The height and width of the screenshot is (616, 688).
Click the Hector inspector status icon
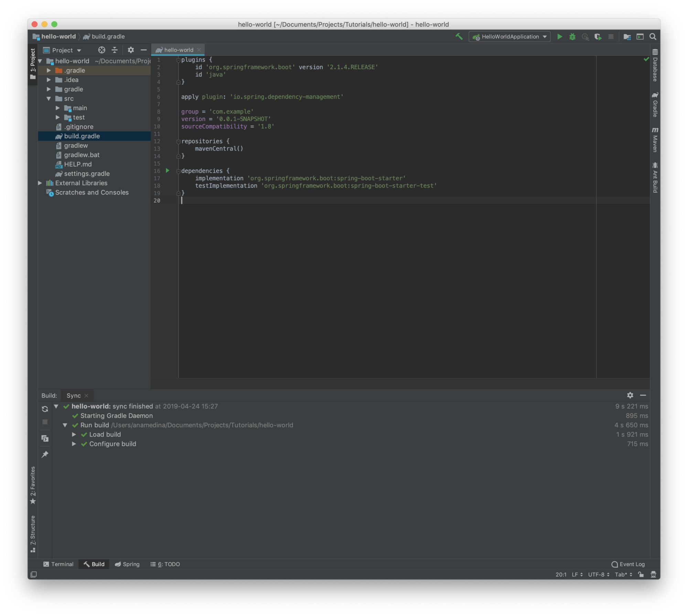[653, 574]
